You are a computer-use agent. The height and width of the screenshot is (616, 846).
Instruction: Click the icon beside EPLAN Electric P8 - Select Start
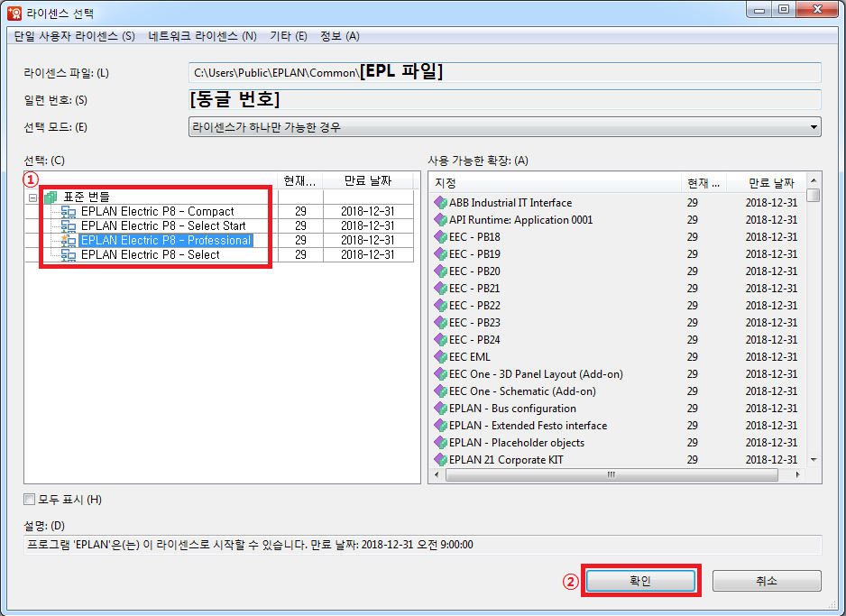tap(68, 226)
